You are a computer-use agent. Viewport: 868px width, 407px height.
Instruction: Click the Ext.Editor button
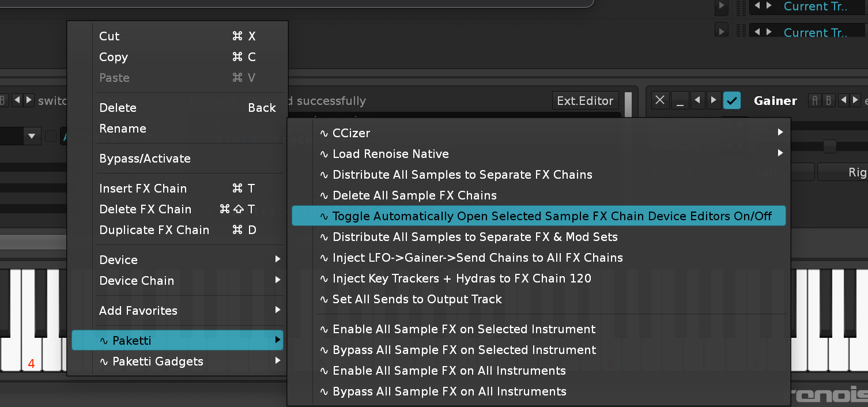pyautogui.click(x=585, y=101)
